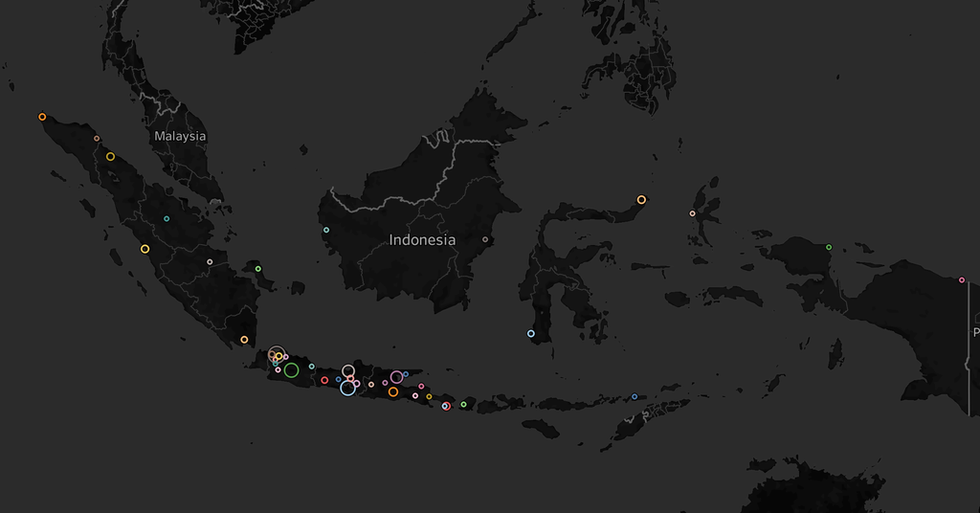Select the small blue circle beside the large purple circle
Image resolution: width=980 pixels, height=513 pixels.
point(406,374)
